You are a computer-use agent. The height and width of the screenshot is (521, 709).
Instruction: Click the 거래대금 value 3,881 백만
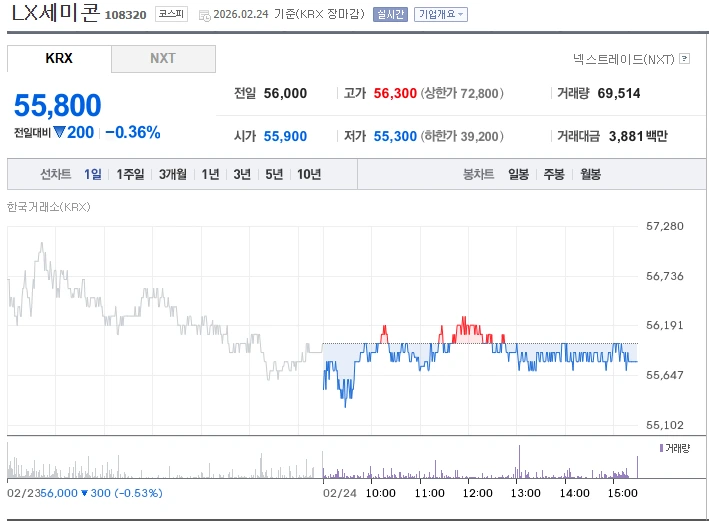(638, 136)
